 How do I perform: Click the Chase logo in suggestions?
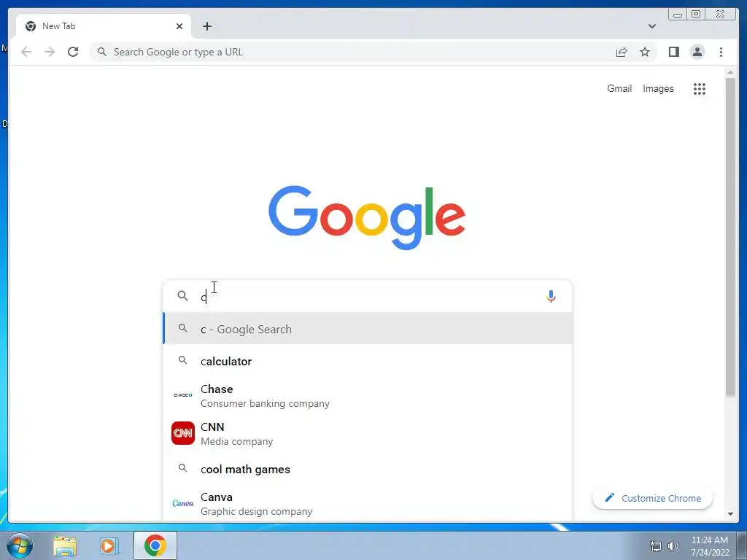click(x=183, y=394)
